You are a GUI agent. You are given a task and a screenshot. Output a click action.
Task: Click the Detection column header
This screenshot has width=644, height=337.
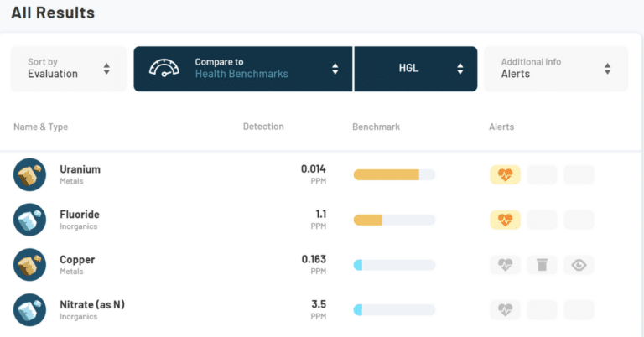pyautogui.click(x=263, y=127)
